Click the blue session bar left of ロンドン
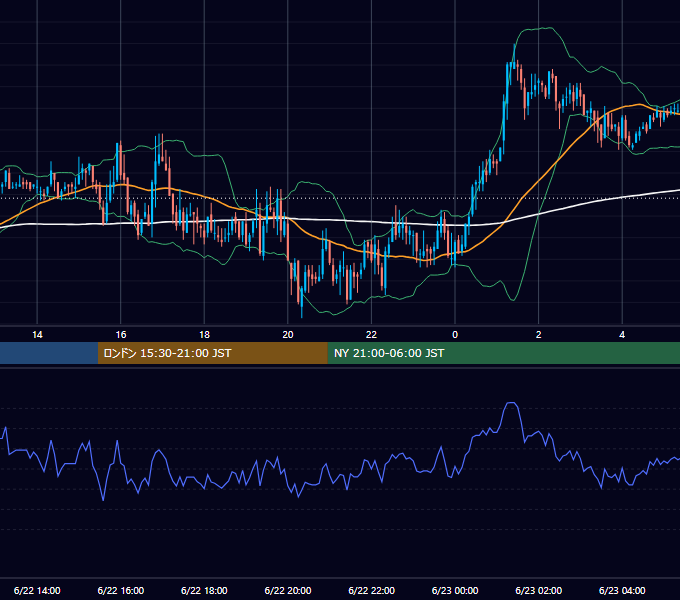 (x=49, y=353)
